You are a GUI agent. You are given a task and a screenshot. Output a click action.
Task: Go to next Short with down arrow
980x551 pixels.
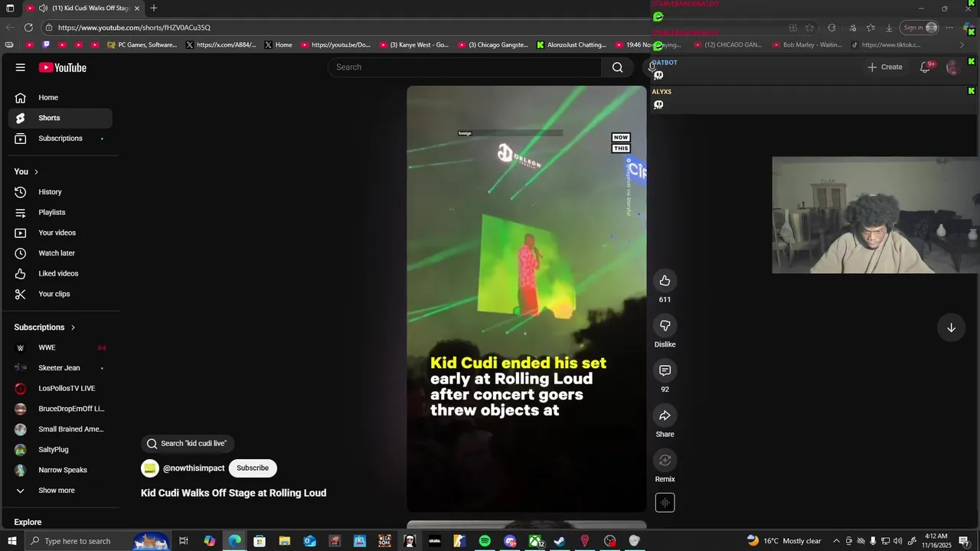tap(951, 328)
